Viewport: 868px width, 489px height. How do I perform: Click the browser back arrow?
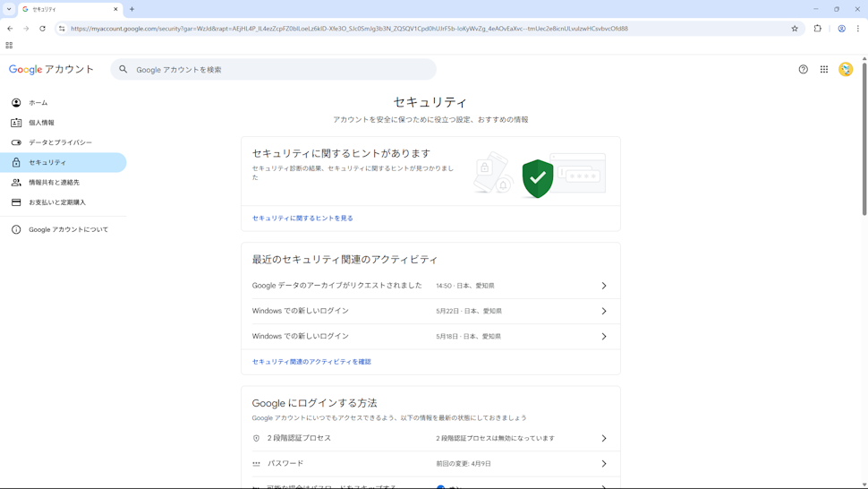[x=10, y=29]
